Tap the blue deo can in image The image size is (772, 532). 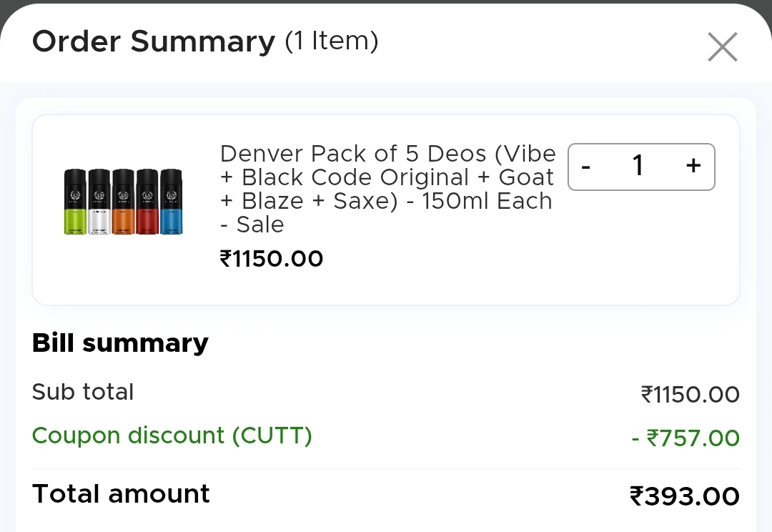pos(172,202)
